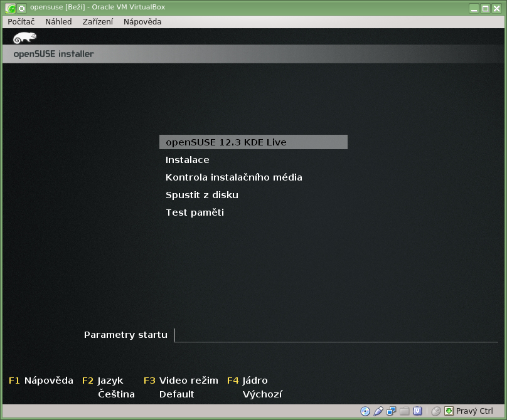Click F3 Video režim option
Screen dimensions: 507x420
tap(181, 381)
